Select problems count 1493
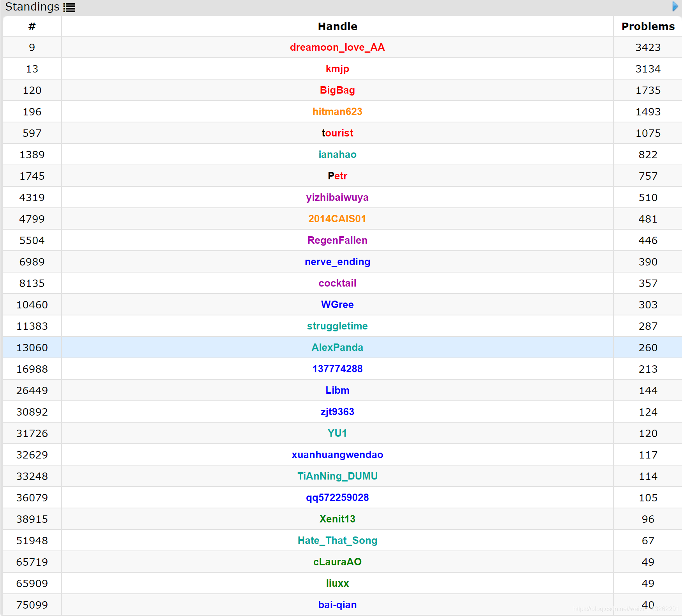682x616 pixels. point(648,112)
